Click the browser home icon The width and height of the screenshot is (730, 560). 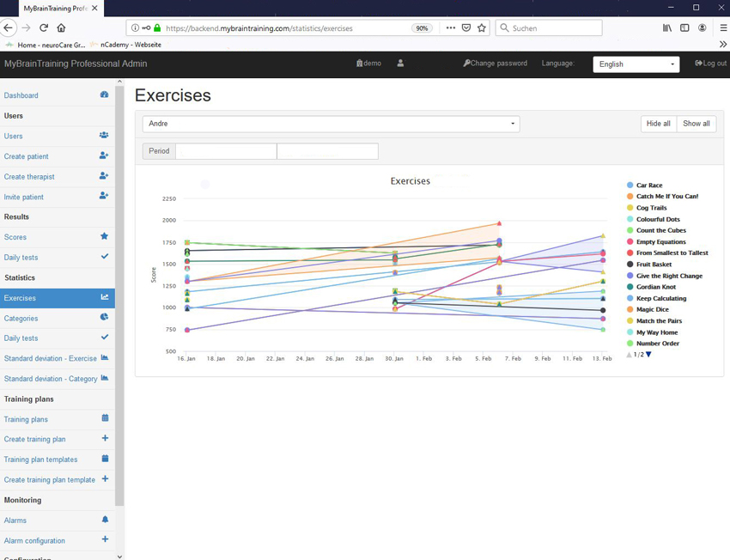[x=61, y=27]
